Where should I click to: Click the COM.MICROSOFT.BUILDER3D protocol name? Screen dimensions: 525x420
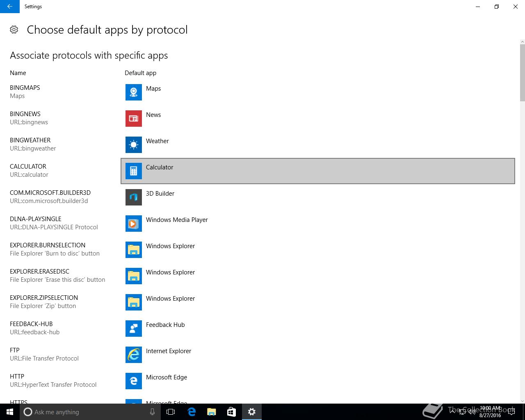pos(50,193)
